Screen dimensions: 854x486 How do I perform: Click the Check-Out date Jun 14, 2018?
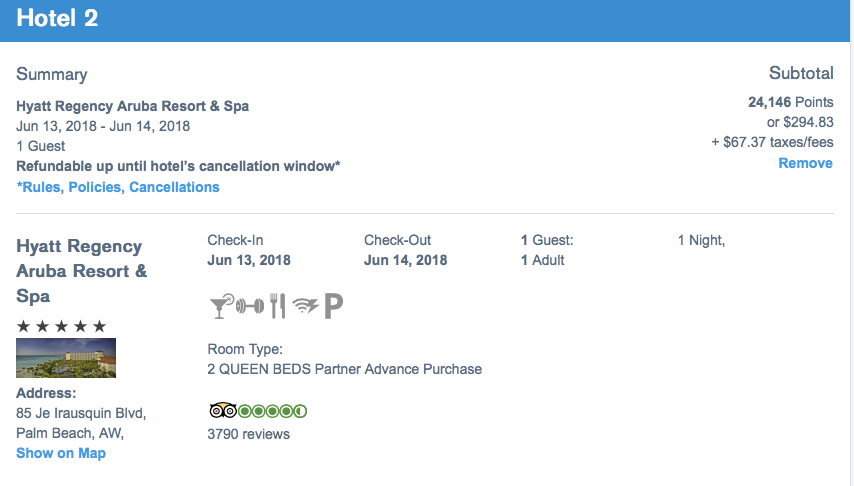click(406, 260)
